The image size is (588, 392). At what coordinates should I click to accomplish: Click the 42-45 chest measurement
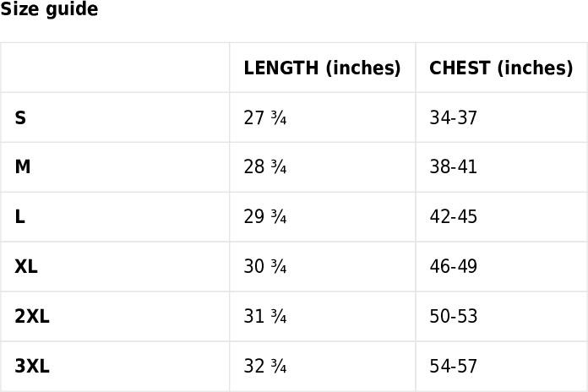coord(453,216)
